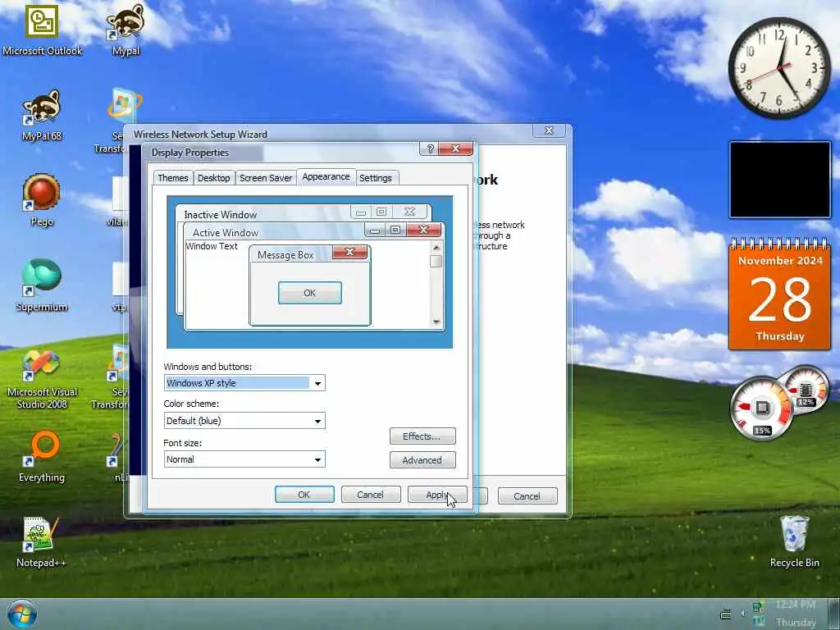Switch to the Themes tab
Viewport: 840px width, 630px height.
pos(173,178)
